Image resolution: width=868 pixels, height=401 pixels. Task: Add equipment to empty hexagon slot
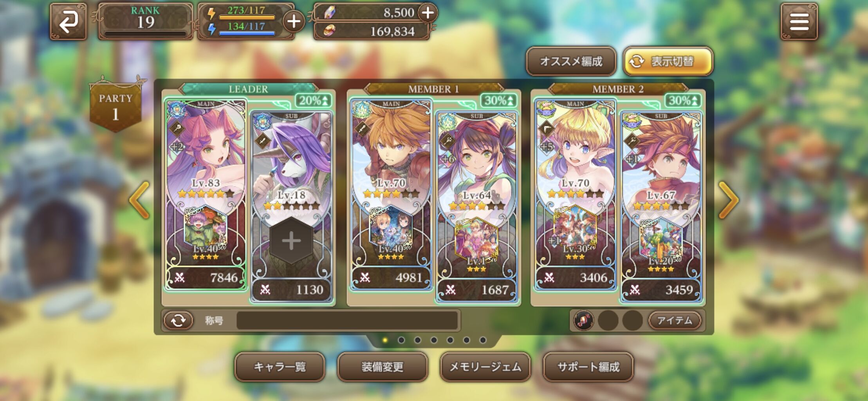pyautogui.click(x=291, y=241)
